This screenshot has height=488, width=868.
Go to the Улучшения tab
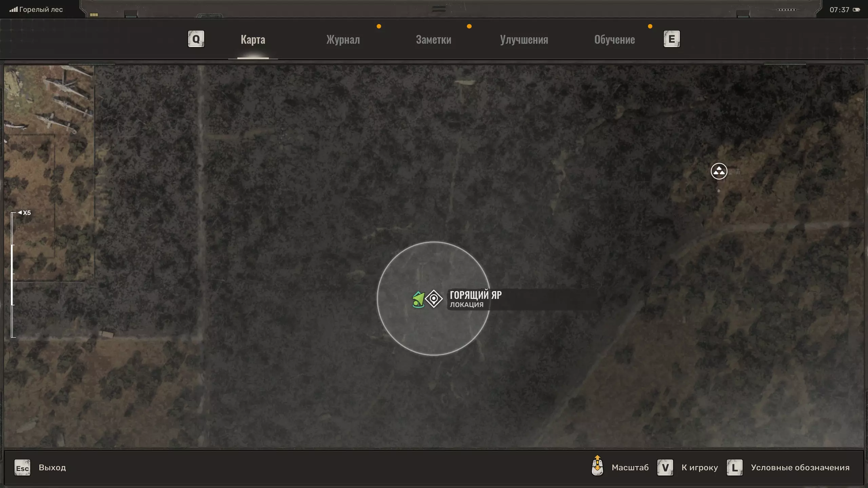tap(524, 40)
